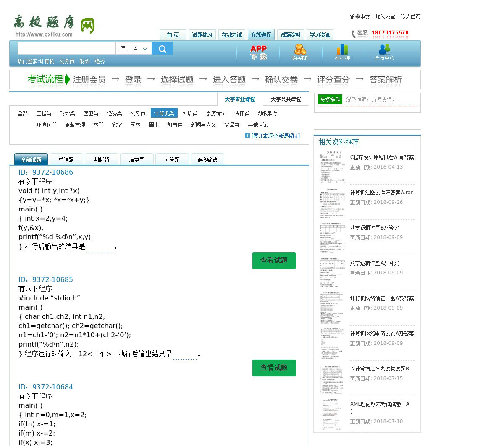Viewport: 504px width, 446px height.
Task: Click into the search text field
Action: (x=66, y=49)
